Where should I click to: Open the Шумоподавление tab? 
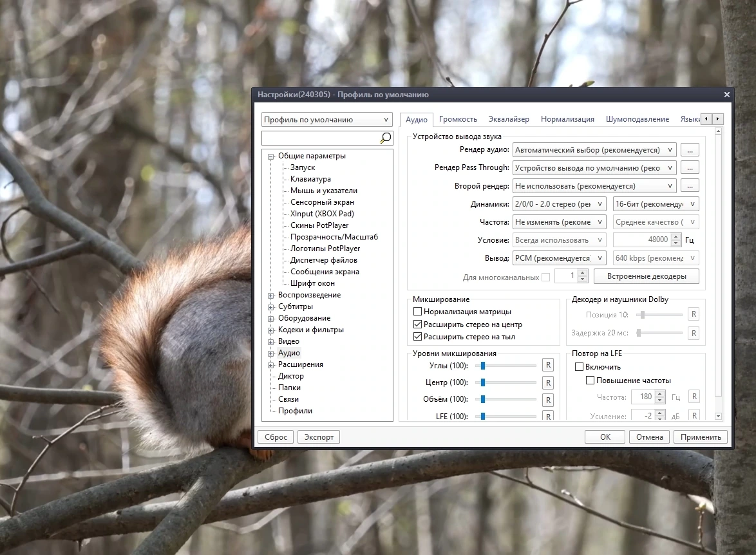tap(637, 119)
